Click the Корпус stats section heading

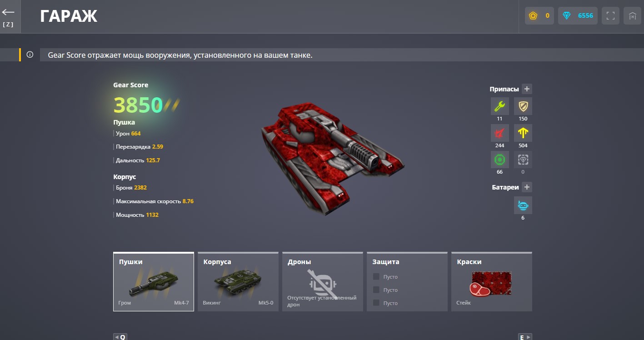[125, 177]
